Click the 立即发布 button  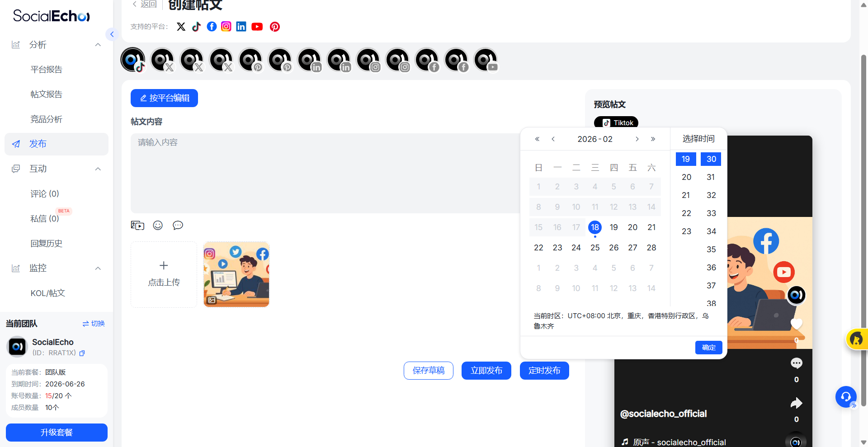point(486,371)
